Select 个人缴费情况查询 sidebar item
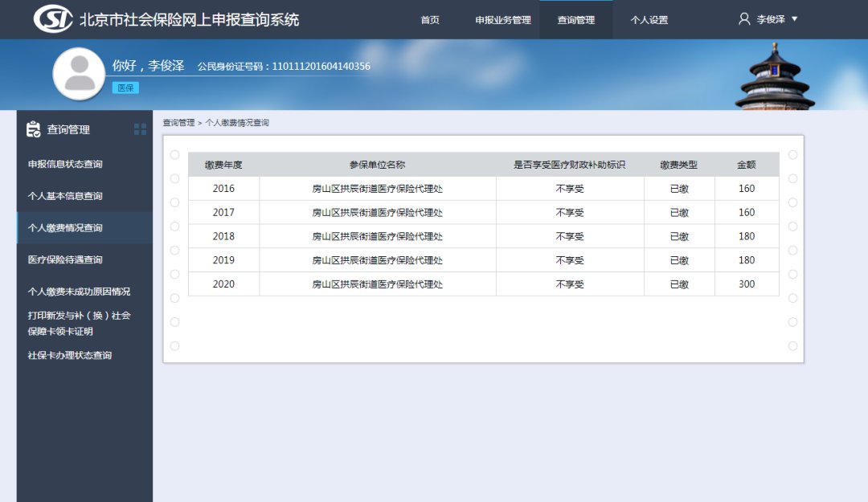 (x=65, y=228)
